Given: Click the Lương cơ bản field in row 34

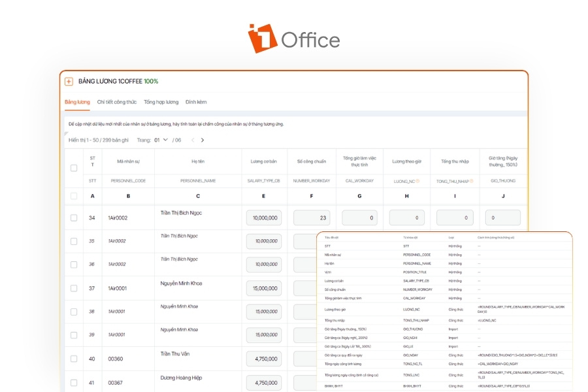Looking at the screenshot, I should [264, 218].
